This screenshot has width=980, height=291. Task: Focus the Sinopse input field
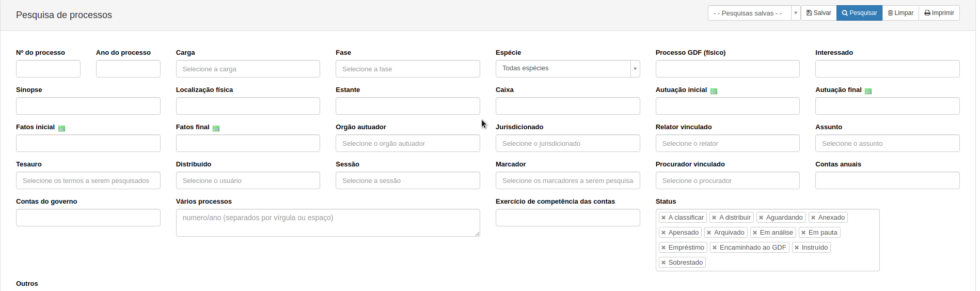coord(88,106)
